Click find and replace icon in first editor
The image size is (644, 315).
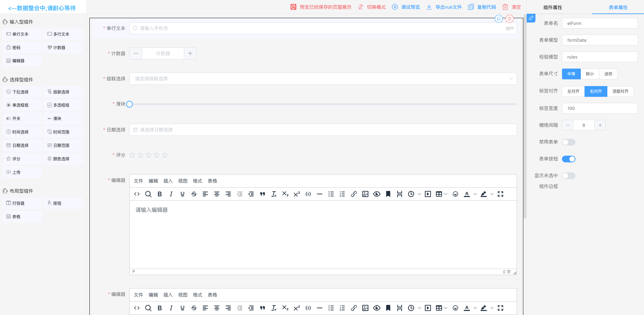coord(148,194)
